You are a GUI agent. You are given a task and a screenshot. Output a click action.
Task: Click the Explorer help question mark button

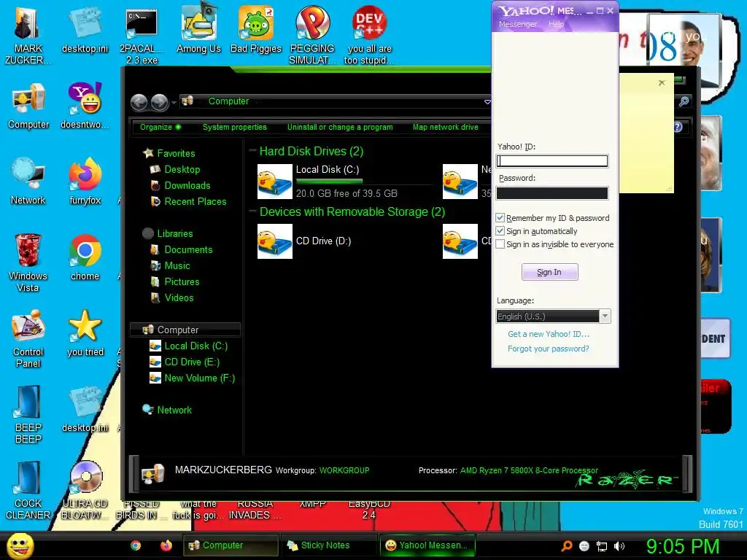tap(678, 127)
